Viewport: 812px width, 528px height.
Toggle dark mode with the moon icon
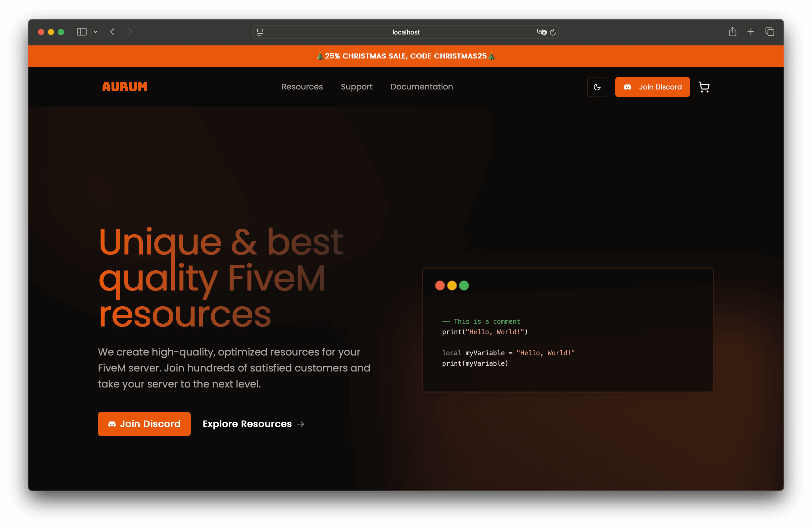[x=597, y=87]
